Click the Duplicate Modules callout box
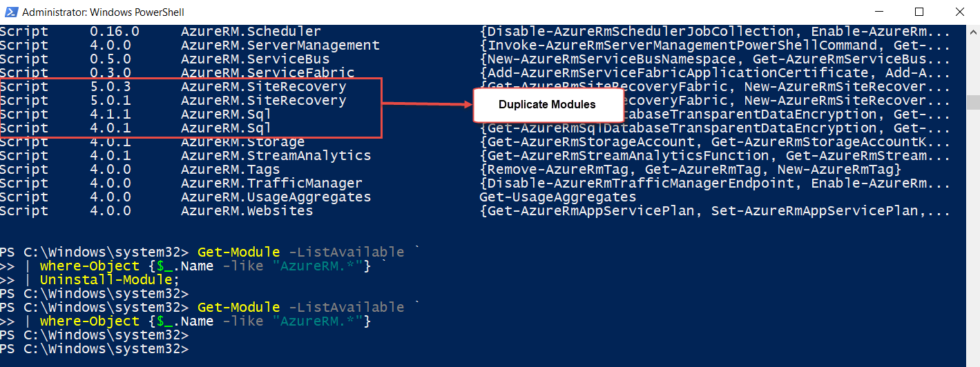This screenshot has height=367, width=980. click(546, 105)
